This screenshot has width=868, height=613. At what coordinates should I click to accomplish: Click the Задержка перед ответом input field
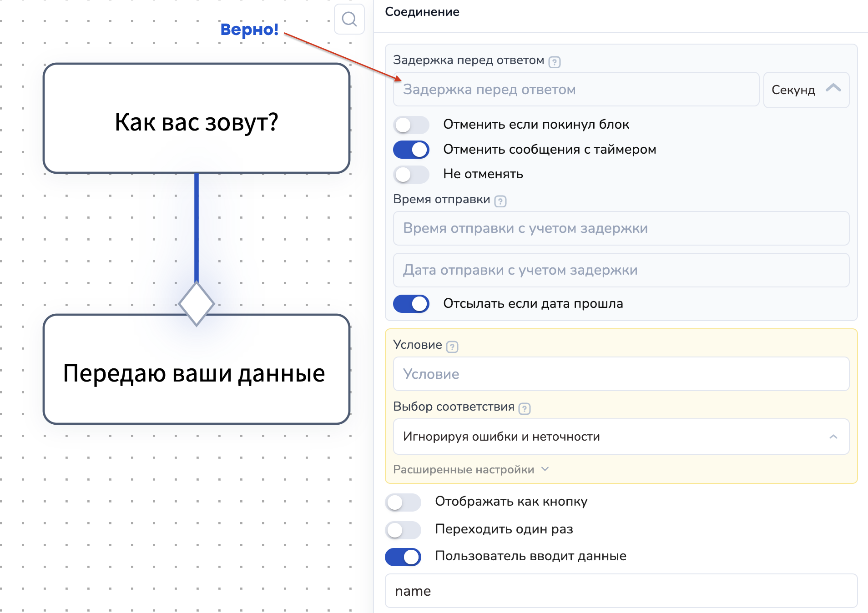point(575,90)
